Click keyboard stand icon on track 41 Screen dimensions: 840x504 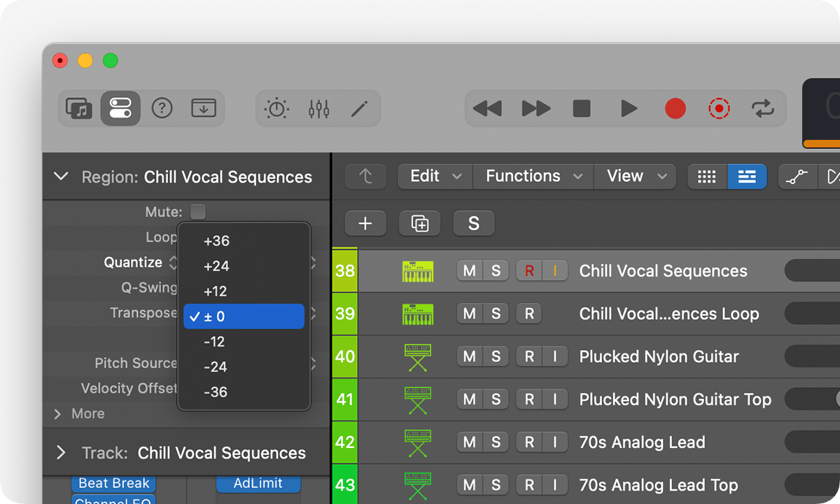(x=418, y=400)
